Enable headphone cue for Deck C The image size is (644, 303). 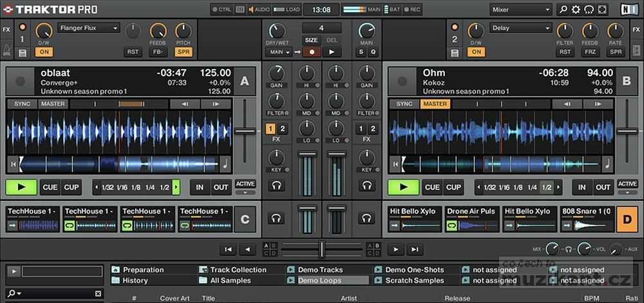[276, 218]
